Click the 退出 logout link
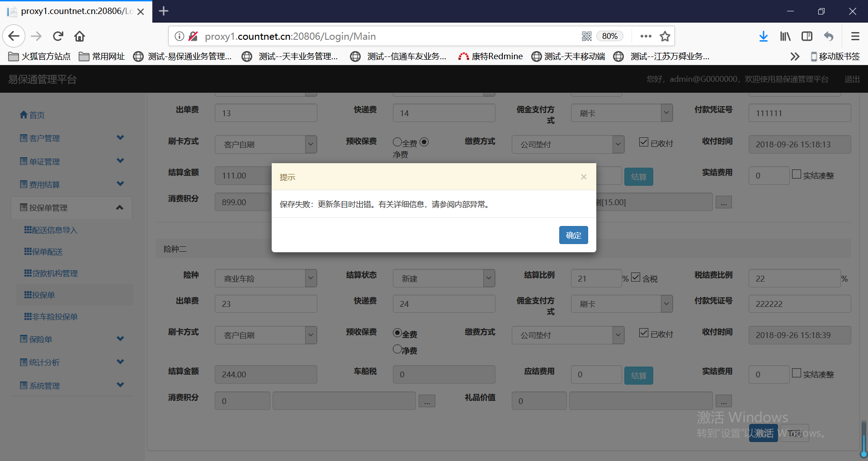868x461 pixels. tap(852, 79)
